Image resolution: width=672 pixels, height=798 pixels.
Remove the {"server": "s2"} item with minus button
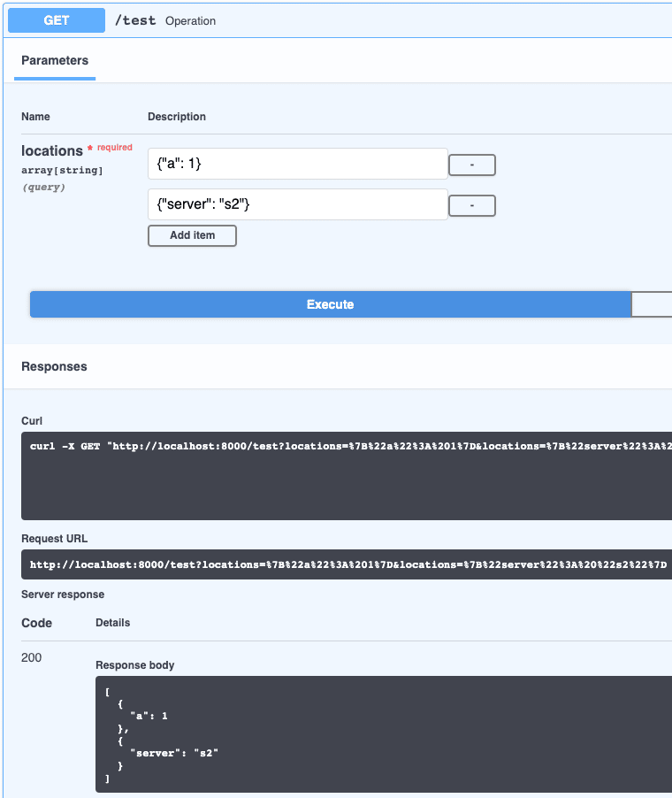472,206
